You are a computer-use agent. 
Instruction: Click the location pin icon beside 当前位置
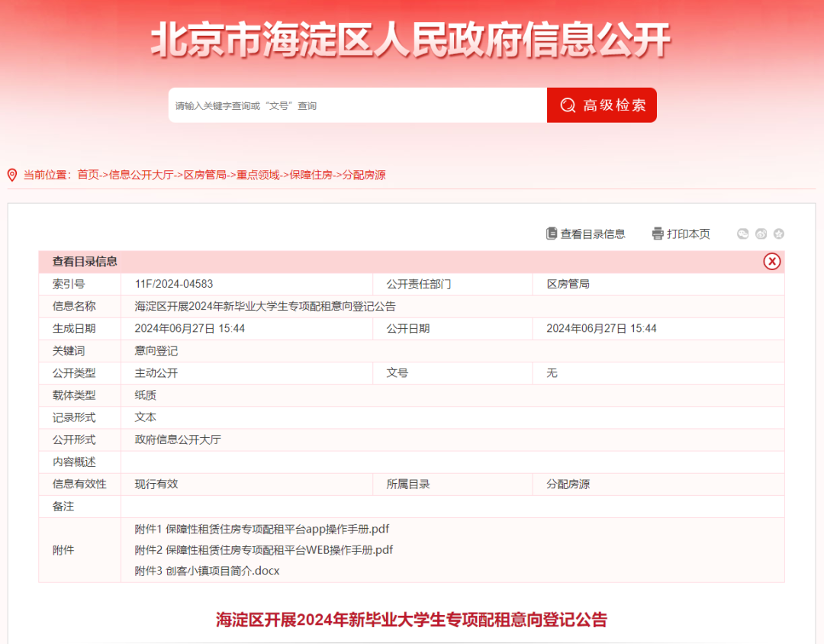point(11,174)
